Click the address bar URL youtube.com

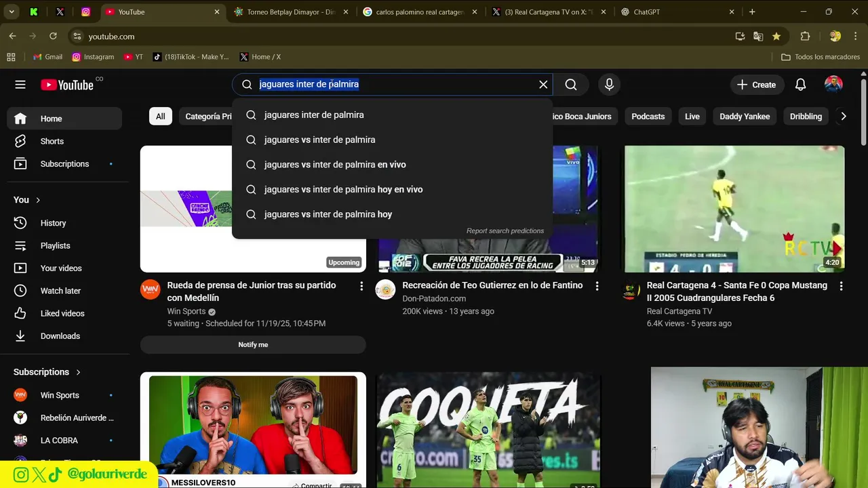click(111, 37)
